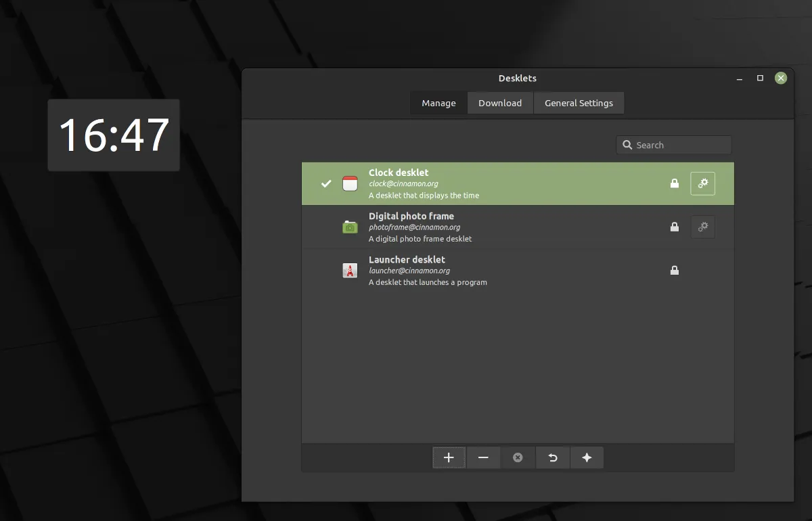The height and width of the screenshot is (521, 812).
Task: Select the Launcher desklet title text
Action: (407, 259)
